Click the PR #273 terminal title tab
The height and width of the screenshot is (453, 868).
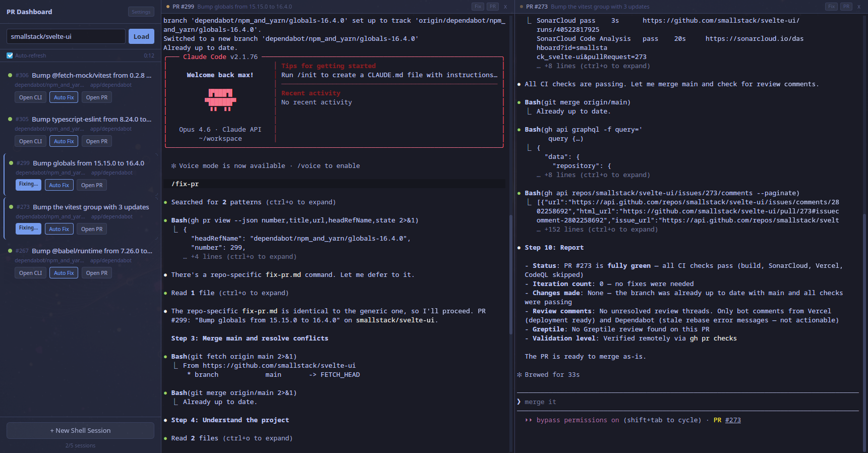tap(585, 7)
